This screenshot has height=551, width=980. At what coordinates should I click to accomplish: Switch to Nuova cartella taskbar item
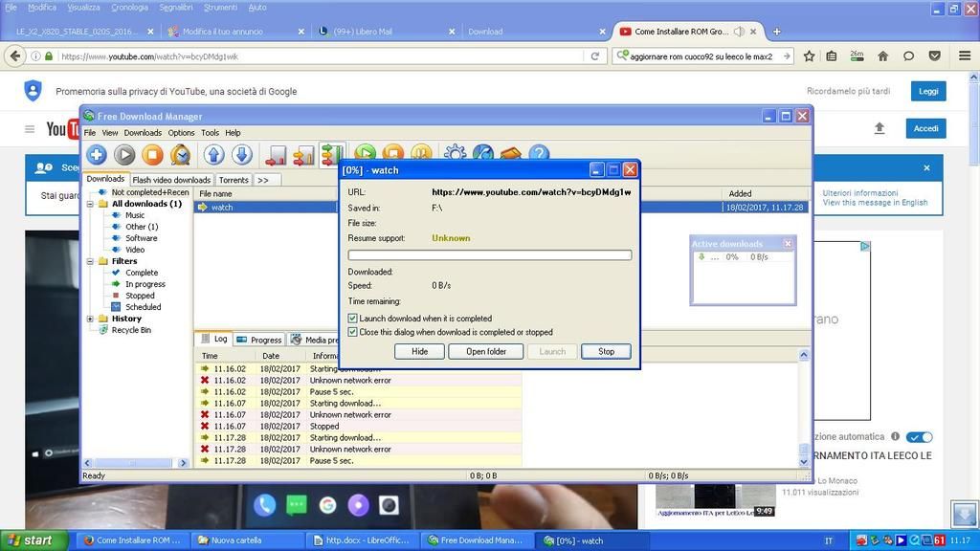tap(246, 540)
